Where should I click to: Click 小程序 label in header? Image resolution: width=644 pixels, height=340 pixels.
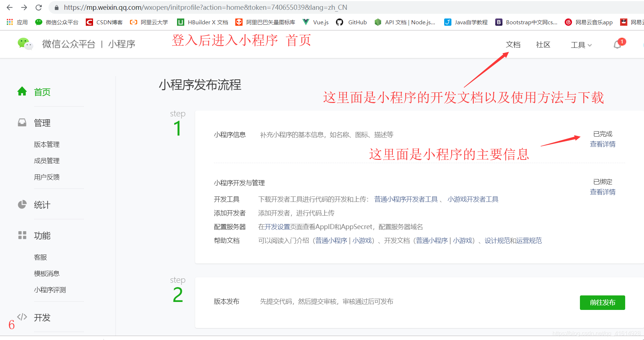pyautogui.click(x=122, y=44)
